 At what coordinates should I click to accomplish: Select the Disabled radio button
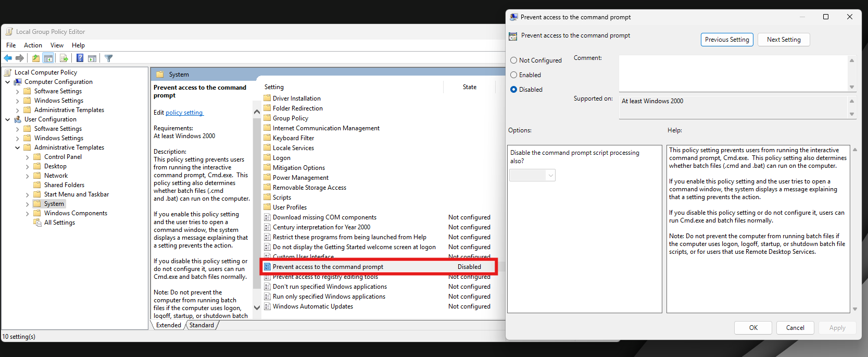point(513,90)
